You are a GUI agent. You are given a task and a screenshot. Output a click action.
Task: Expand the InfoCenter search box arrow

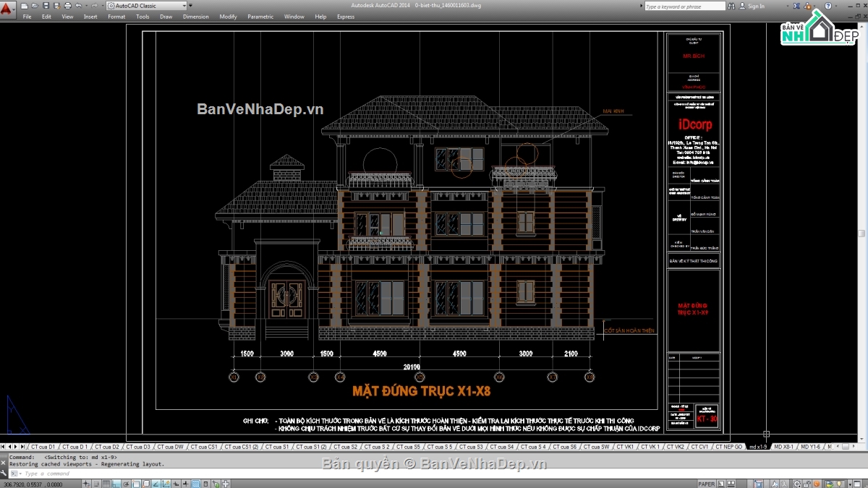(641, 6)
